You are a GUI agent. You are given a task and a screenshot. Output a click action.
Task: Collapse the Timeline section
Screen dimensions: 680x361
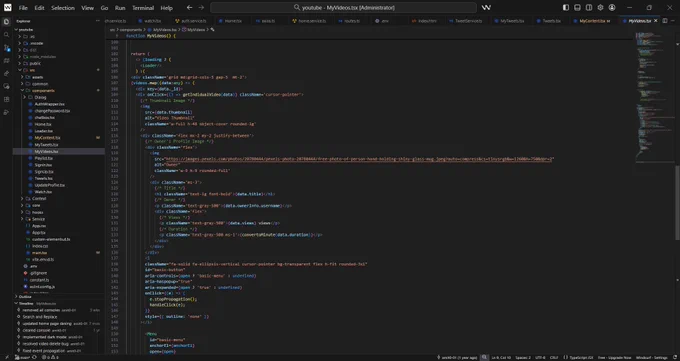[59, 303]
